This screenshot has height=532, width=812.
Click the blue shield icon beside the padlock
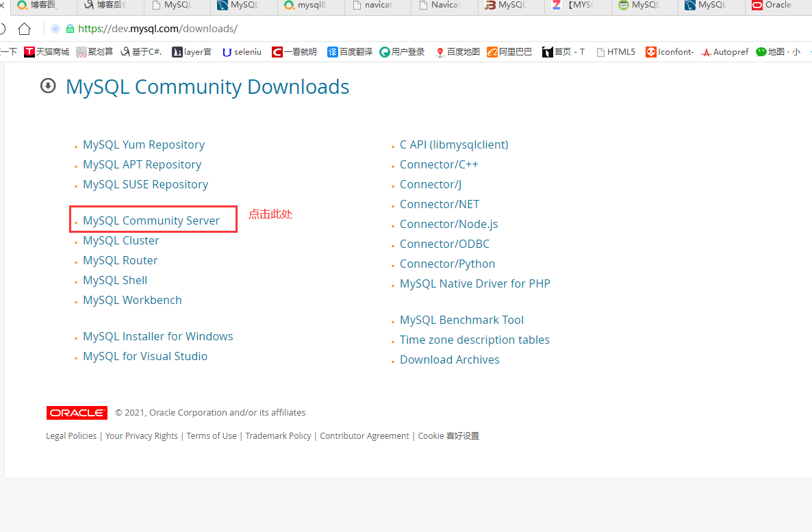[55, 29]
